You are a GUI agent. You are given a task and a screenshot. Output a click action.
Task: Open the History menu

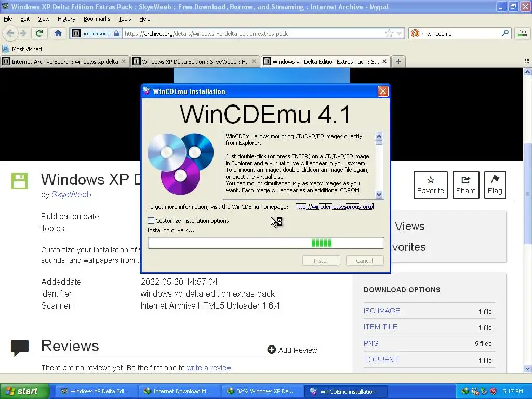coord(66,19)
